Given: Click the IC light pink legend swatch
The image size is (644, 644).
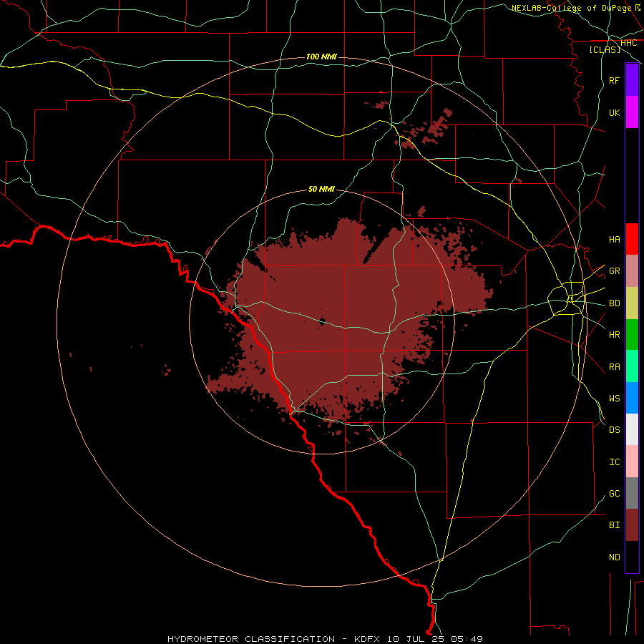Looking at the screenshot, I should pyautogui.click(x=632, y=462).
